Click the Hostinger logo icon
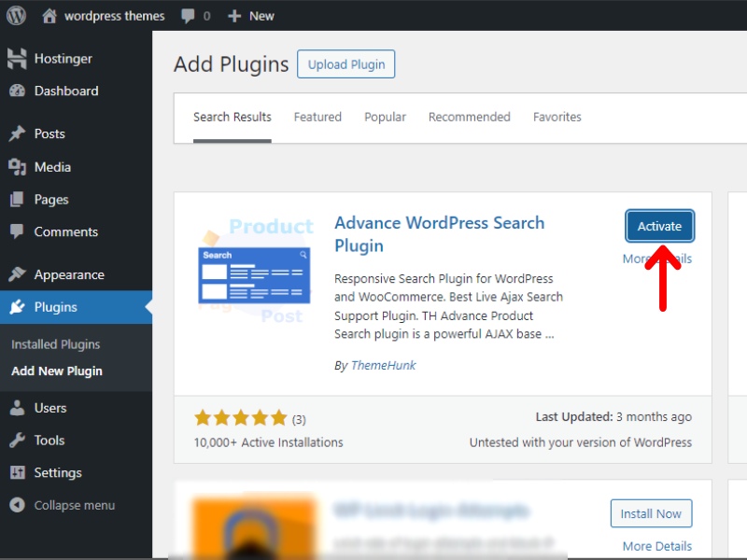Image resolution: width=747 pixels, height=560 pixels. tap(17, 59)
